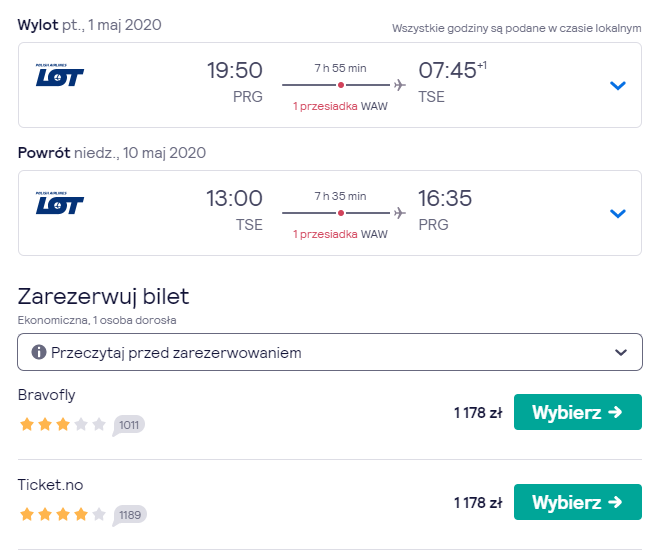The image size is (656, 554).
Task: Click the 1 przesiadka WAW text on the outbound flight
Action: pos(340,106)
